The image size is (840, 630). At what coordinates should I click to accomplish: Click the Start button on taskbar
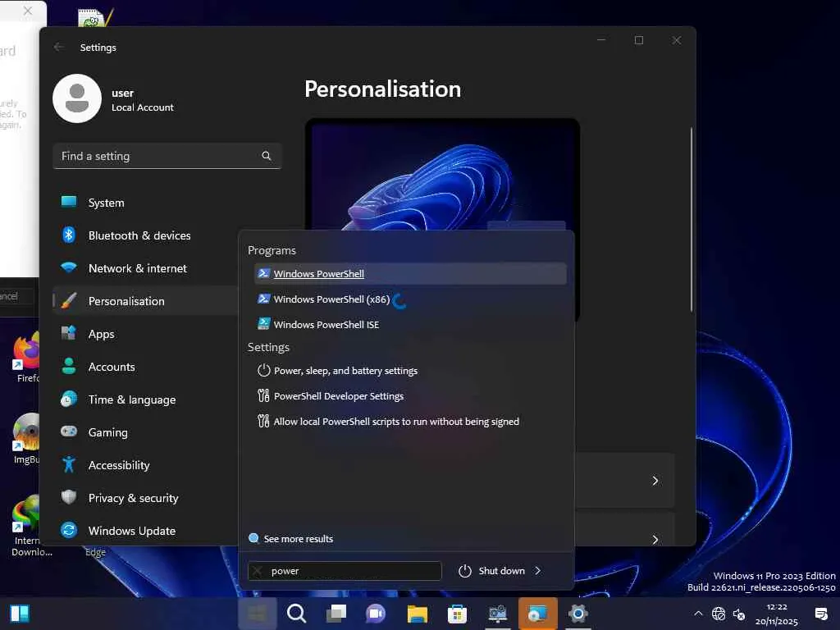[257, 614]
